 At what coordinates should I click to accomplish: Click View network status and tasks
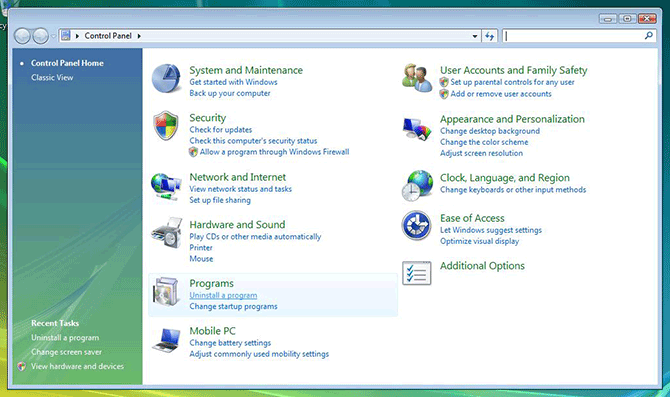click(241, 189)
